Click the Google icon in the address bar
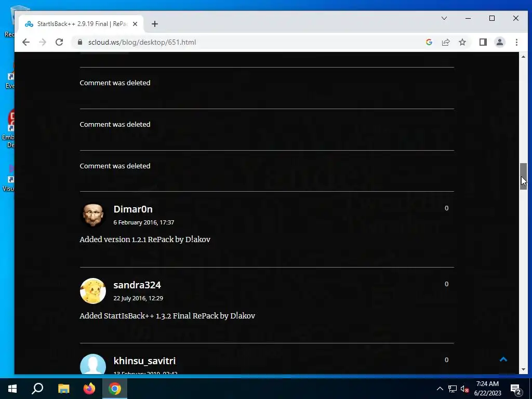Image resolution: width=532 pixels, height=399 pixels. [429, 42]
